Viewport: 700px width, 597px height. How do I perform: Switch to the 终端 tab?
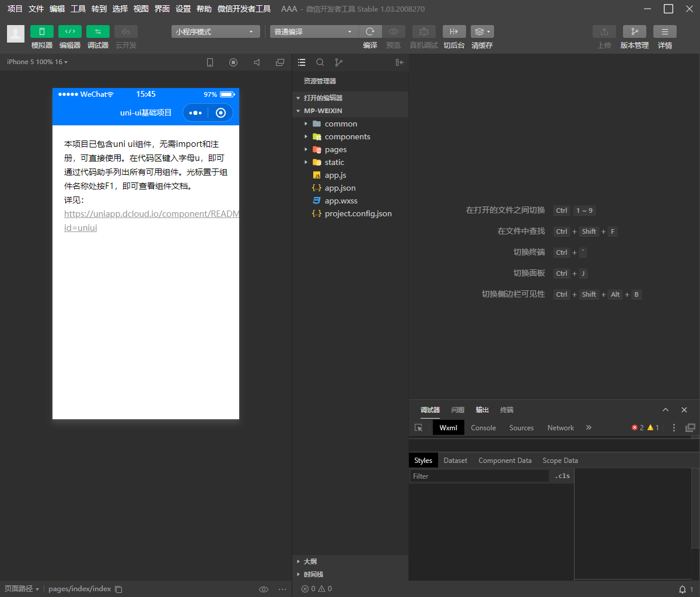pyautogui.click(x=507, y=410)
